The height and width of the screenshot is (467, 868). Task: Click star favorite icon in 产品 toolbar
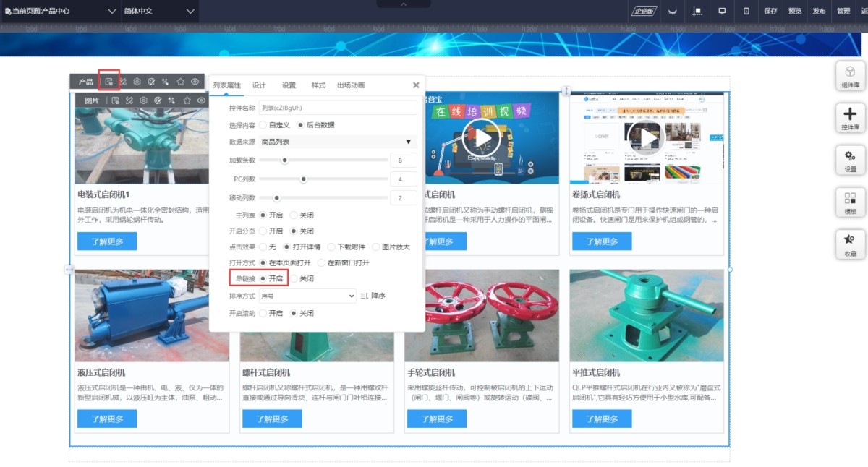click(181, 82)
